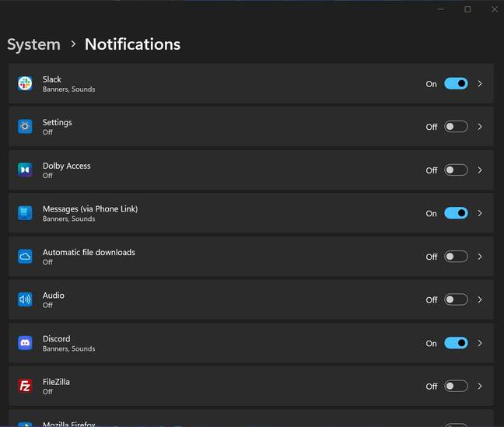The image size is (504, 427).
Task: Click the FileZilla label text
Action: click(56, 382)
